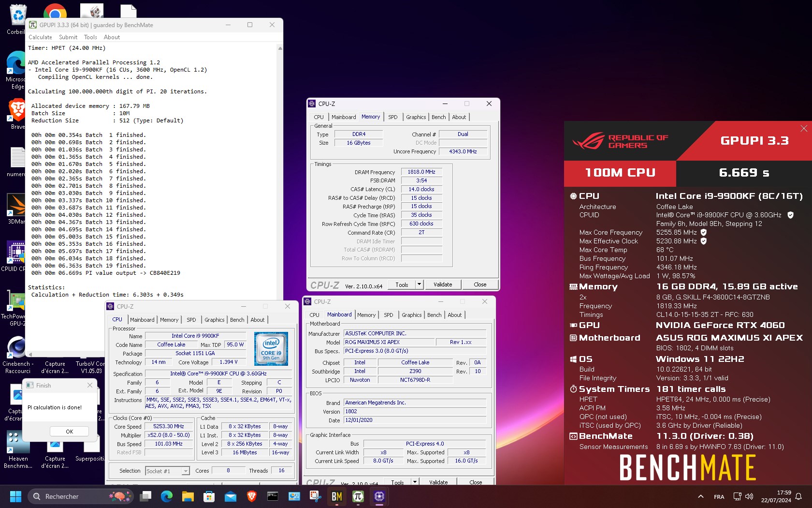This screenshot has width=812, height=508.
Task: Open the terminal icon in taskbar
Action: [x=273, y=496]
